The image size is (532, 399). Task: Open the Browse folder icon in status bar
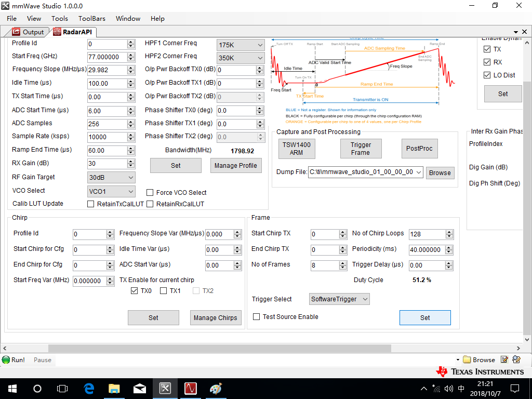(467, 360)
